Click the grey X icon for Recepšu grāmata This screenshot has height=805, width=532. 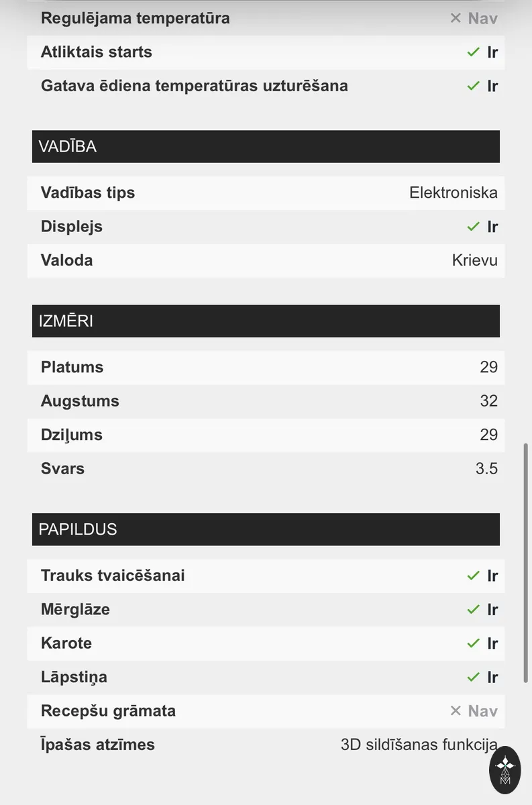tap(456, 710)
